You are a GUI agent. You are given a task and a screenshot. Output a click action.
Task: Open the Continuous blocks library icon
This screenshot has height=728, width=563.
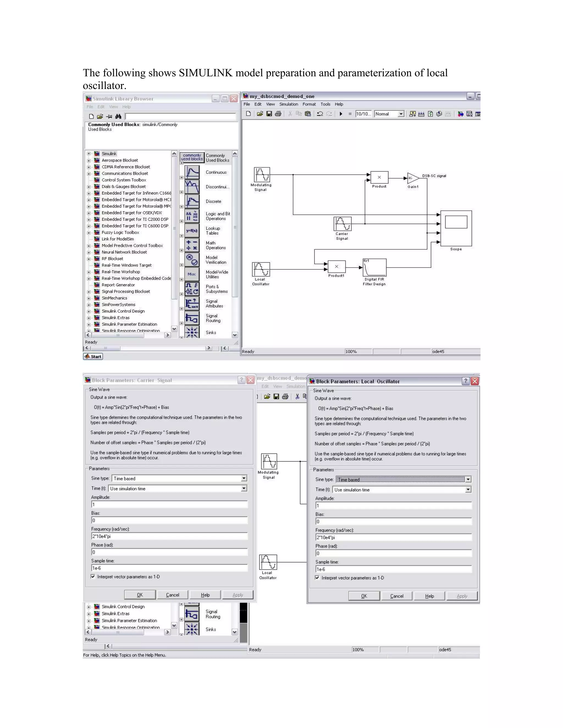pos(192,172)
